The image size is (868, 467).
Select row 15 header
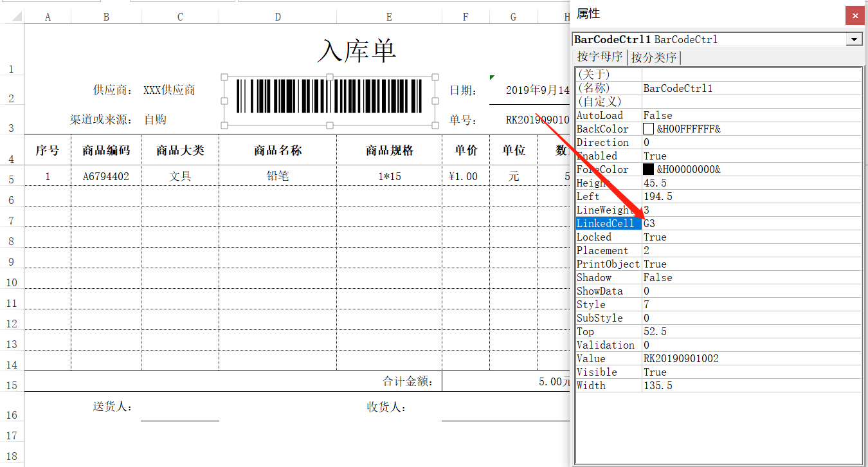[12, 381]
